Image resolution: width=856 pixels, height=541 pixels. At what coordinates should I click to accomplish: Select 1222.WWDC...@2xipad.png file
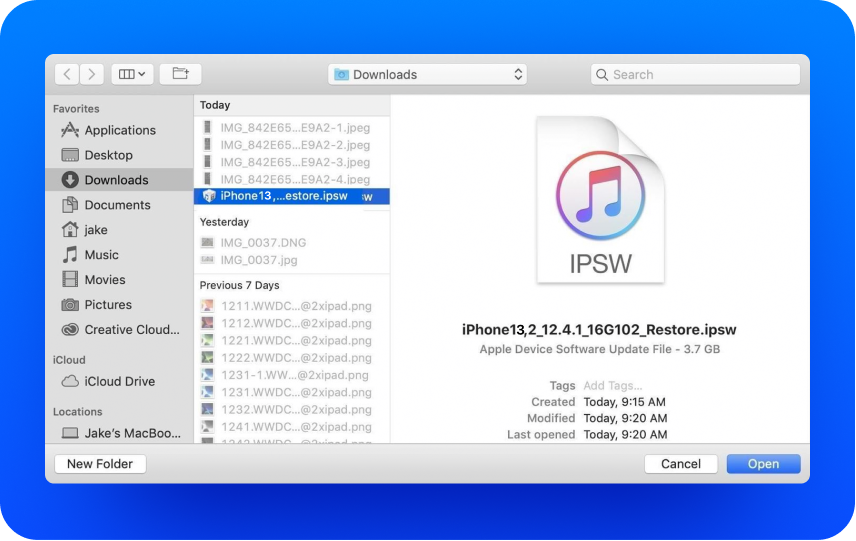tap(292, 358)
